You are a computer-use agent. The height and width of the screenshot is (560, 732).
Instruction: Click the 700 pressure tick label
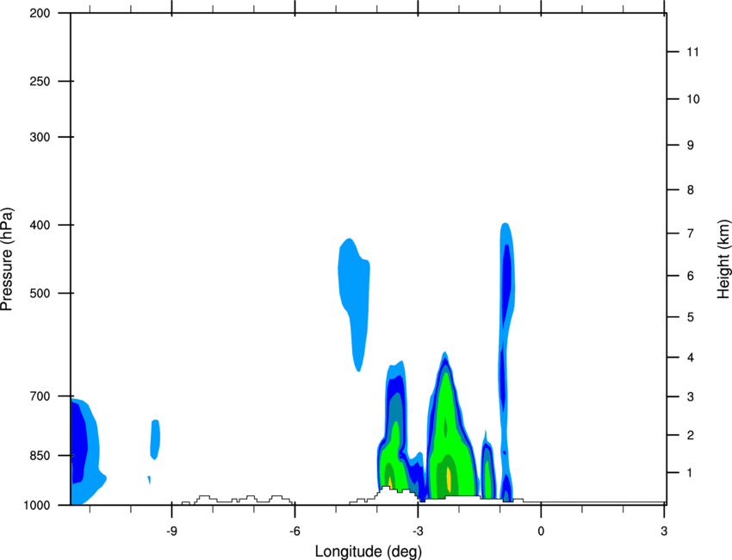40,396
